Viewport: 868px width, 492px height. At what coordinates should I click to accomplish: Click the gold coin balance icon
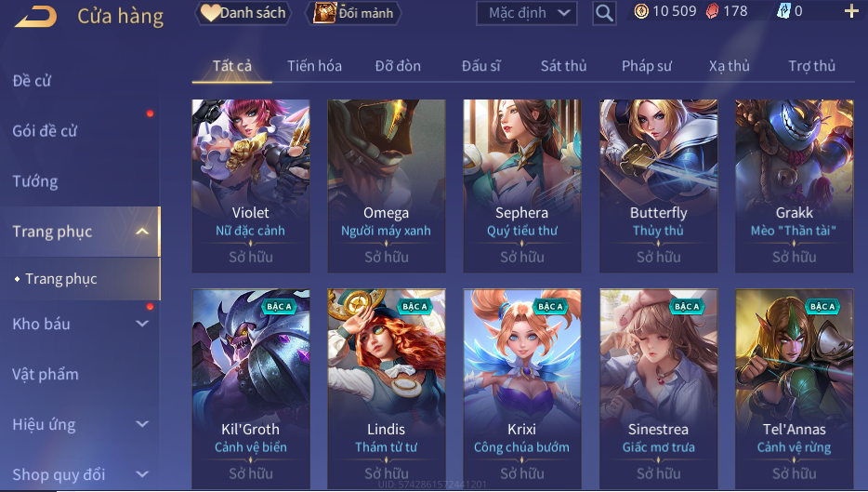click(641, 11)
